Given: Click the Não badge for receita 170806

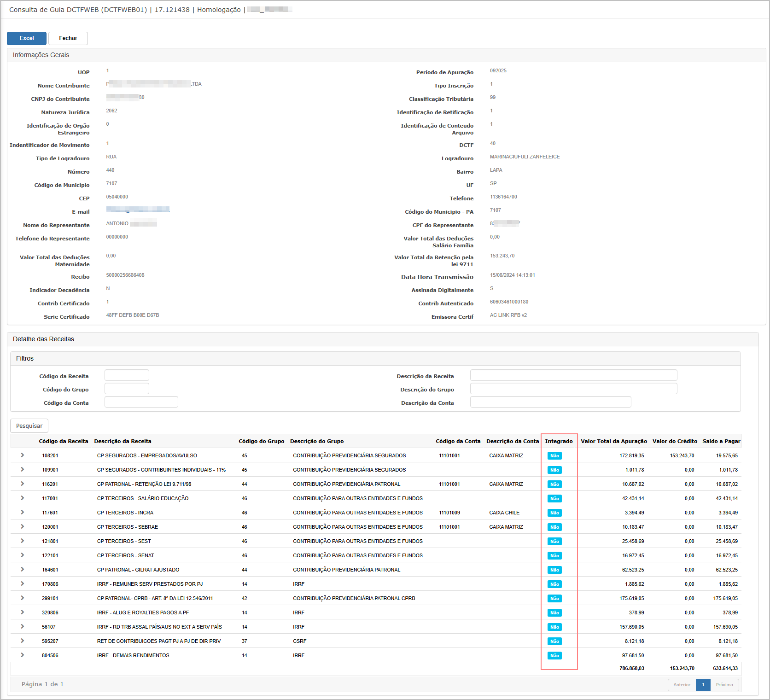Looking at the screenshot, I should point(554,584).
